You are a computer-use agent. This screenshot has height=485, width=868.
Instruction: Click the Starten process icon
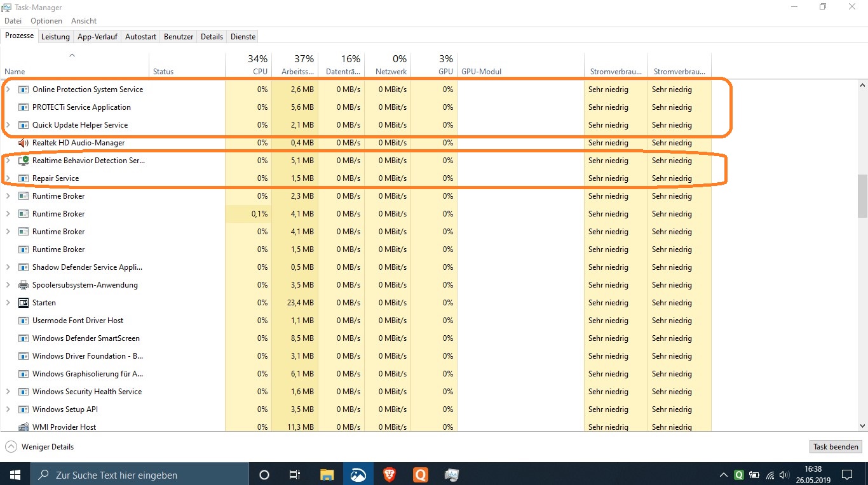point(24,303)
